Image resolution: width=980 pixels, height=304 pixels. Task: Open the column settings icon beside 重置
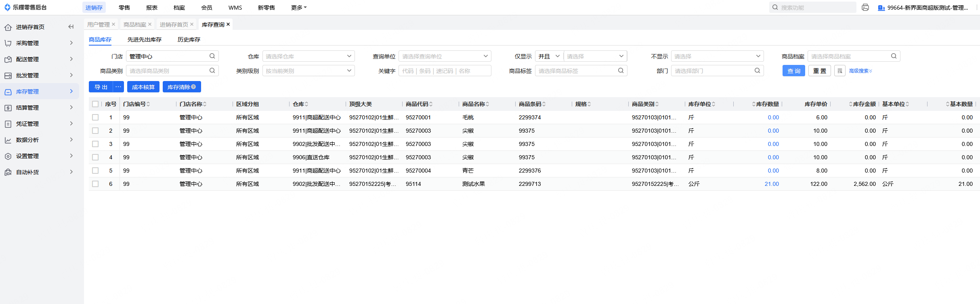pos(840,71)
